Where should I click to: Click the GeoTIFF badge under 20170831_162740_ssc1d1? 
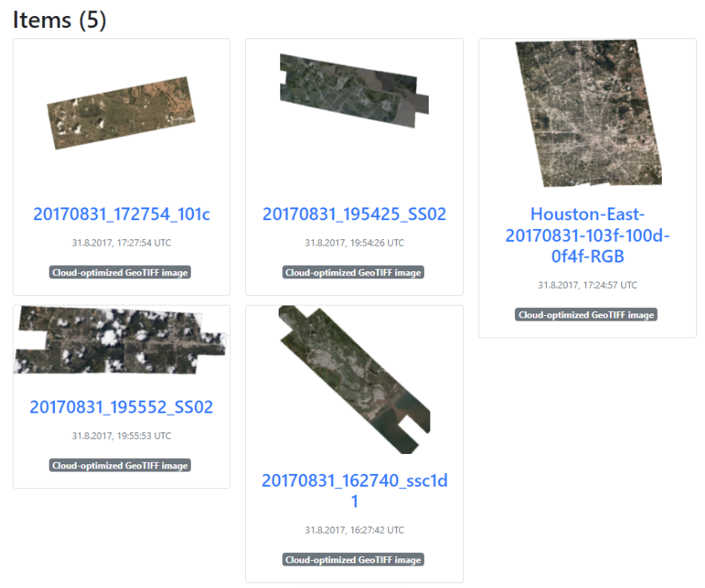pyautogui.click(x=354, y=560)
